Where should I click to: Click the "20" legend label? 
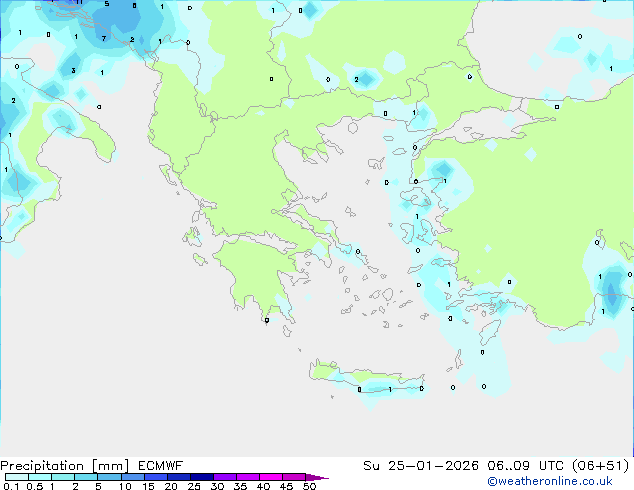[x=171, y=486]
